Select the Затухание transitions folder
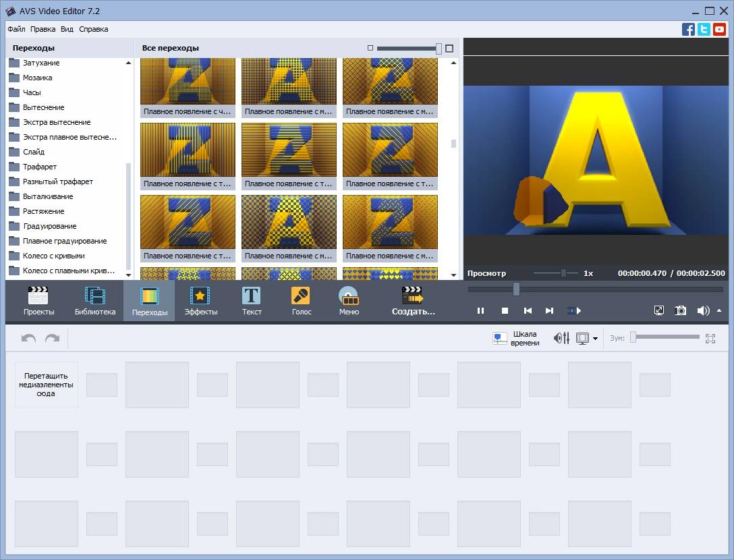 (x=41, y=63)
